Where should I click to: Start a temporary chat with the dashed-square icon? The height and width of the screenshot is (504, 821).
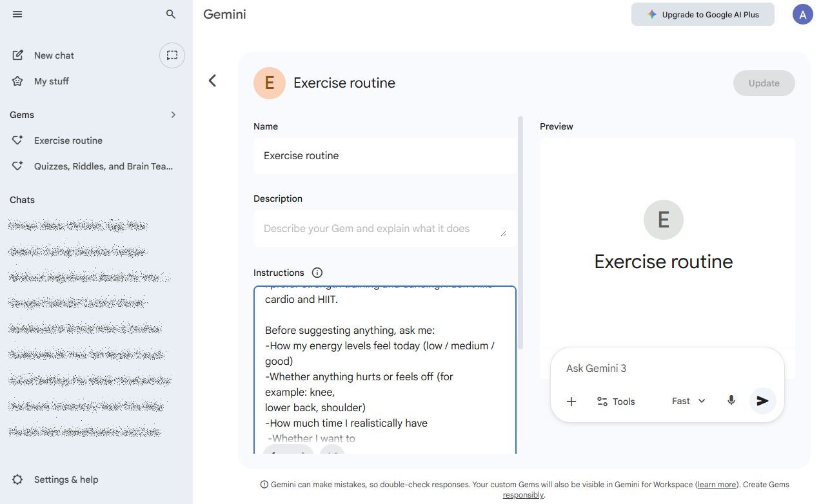172,55
